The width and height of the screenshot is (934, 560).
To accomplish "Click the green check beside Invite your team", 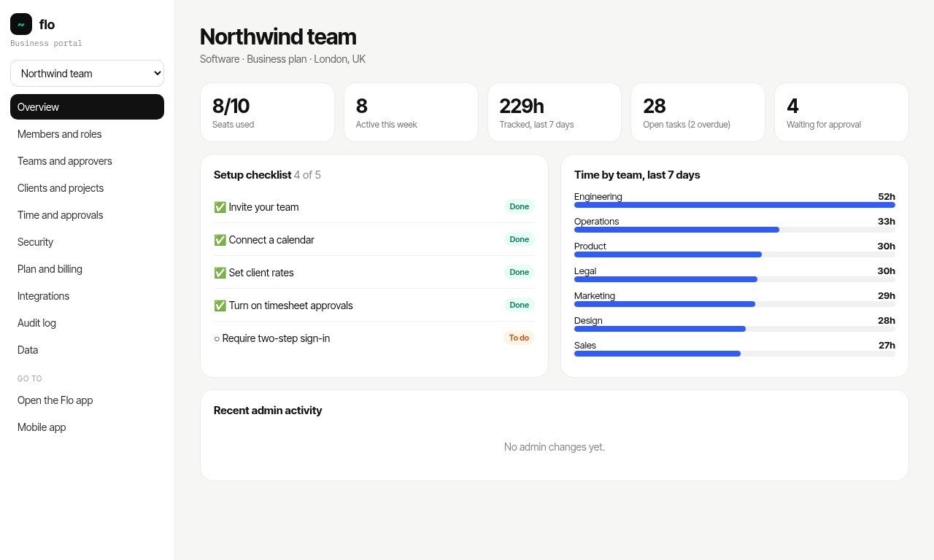I will [220, 207].
